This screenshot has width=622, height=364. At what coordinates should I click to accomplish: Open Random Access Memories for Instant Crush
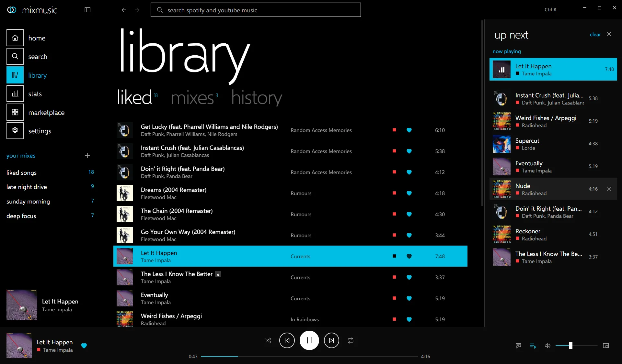point(321,151)
